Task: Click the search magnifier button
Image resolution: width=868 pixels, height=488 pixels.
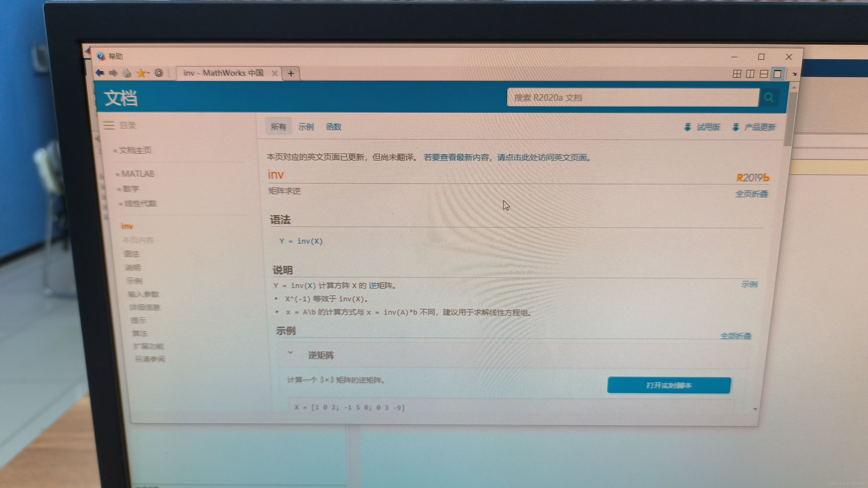Action: point(769,98)
